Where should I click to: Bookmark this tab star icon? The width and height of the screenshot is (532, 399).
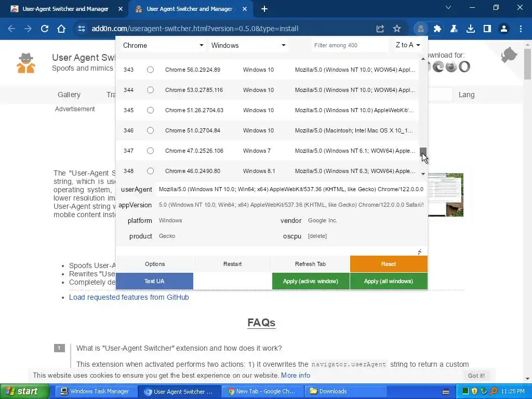396,29
